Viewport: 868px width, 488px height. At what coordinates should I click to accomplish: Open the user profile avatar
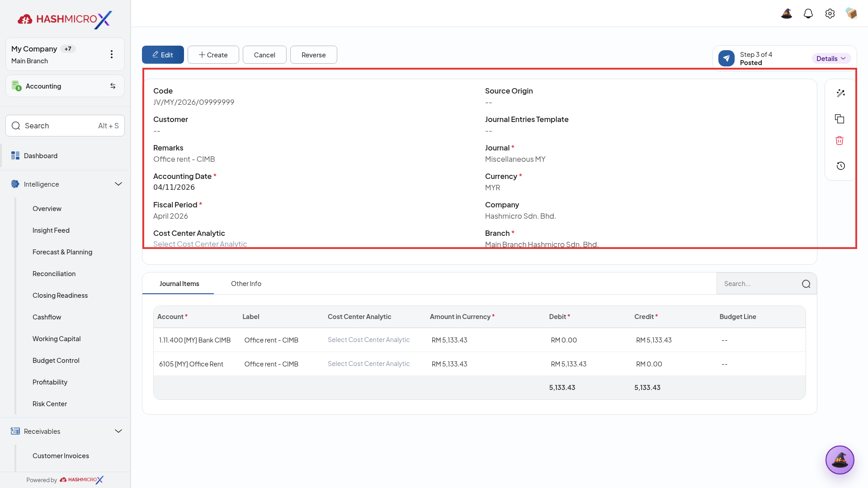pyautogui.click(x=852, y=14)
